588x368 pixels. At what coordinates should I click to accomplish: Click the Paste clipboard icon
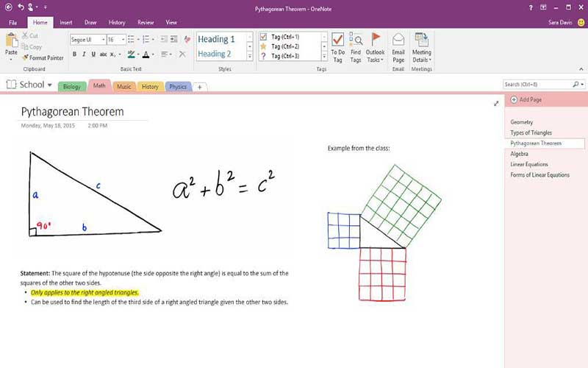11,43
